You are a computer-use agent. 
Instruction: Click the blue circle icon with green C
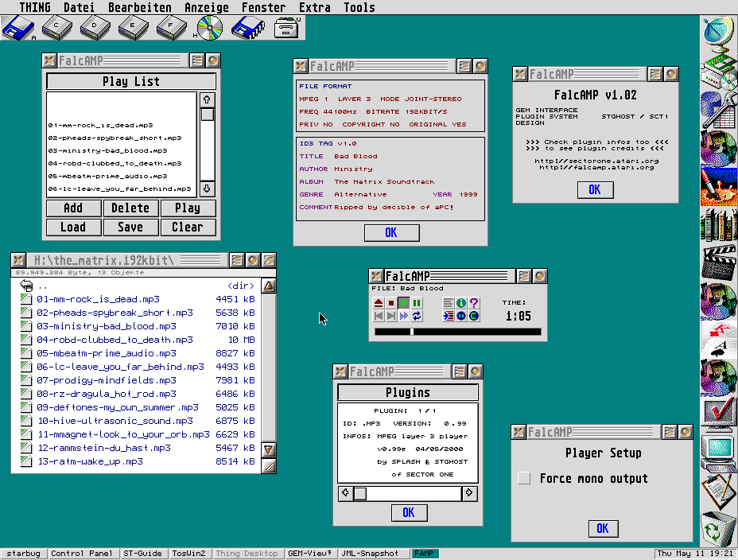coord(474,316)
